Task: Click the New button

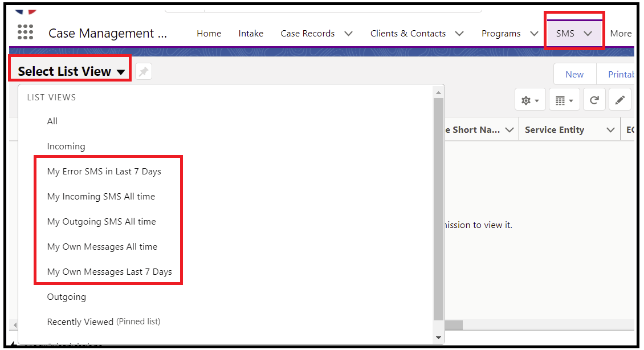Action: point(574,74)
